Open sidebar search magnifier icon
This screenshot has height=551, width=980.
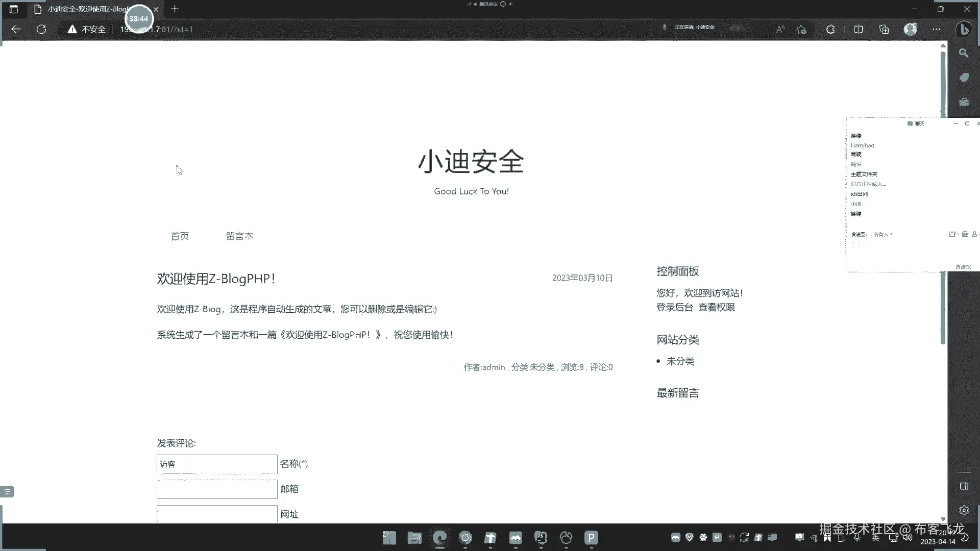[x=964, y=53]
